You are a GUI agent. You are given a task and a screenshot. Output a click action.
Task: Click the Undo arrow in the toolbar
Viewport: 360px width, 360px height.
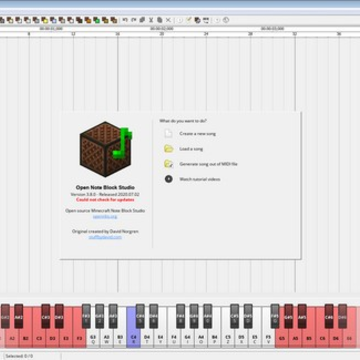(125, 20)
